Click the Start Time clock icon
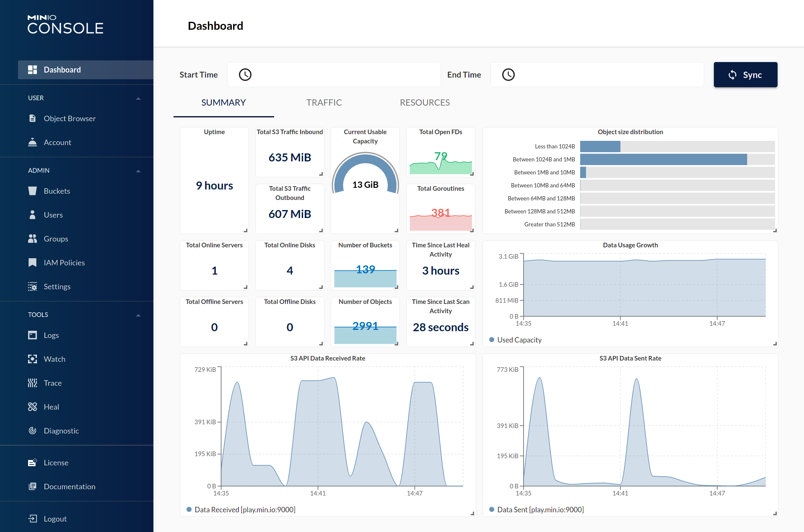Image resolution: width=804 pixels, height=532 pixels. 245,75
